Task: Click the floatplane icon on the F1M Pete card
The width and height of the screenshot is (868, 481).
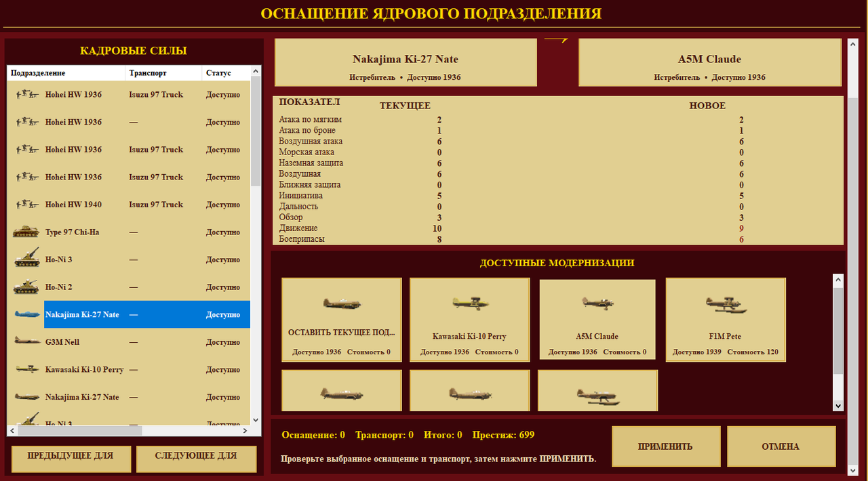Action: click(x=726, y=305)
